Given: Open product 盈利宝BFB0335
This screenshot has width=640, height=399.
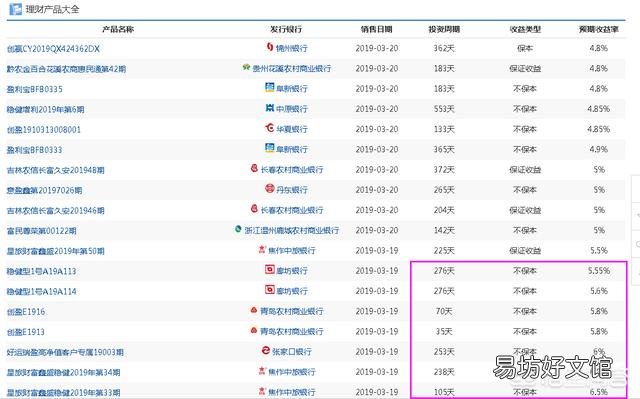Looking at the screenshot, I should (x=35, y=89).
